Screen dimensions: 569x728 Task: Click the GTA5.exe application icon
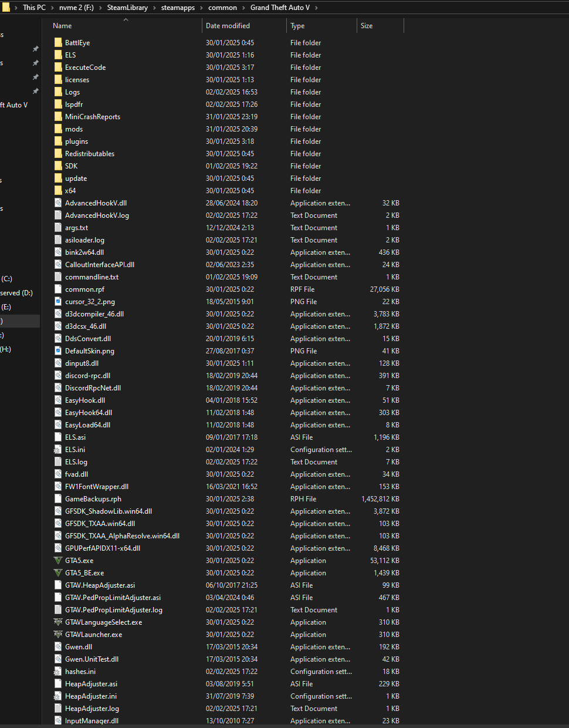[58, 560]
